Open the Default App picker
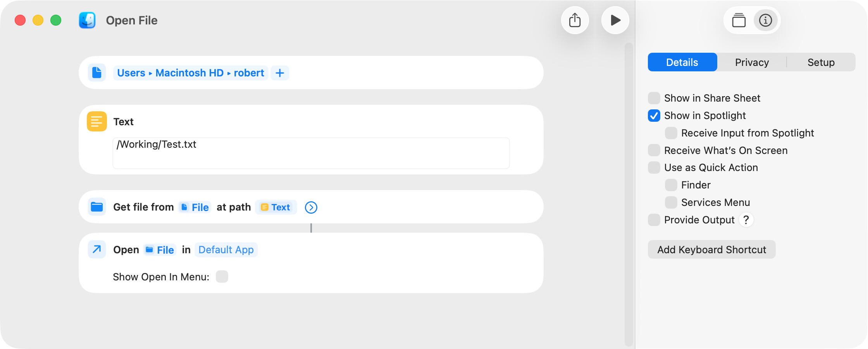Image resolution: width=868 pixels, height=349 pixels. (226, 250)
